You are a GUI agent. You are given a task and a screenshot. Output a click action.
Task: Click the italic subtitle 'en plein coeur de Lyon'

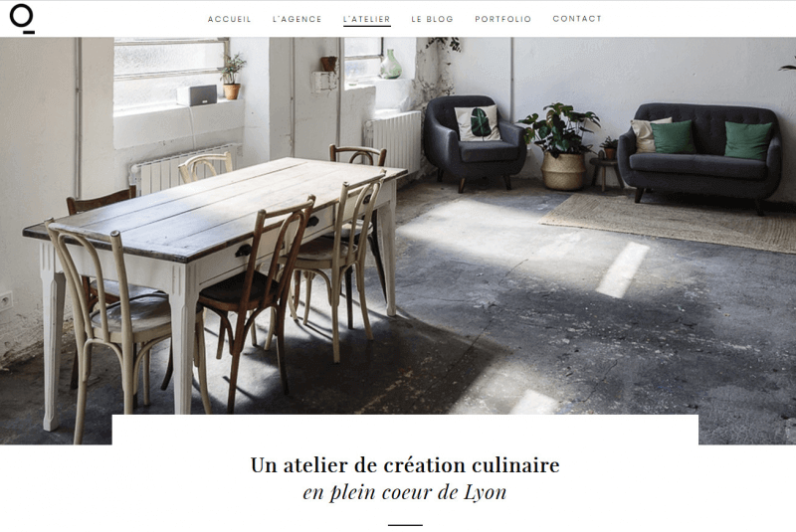(405, 492)
